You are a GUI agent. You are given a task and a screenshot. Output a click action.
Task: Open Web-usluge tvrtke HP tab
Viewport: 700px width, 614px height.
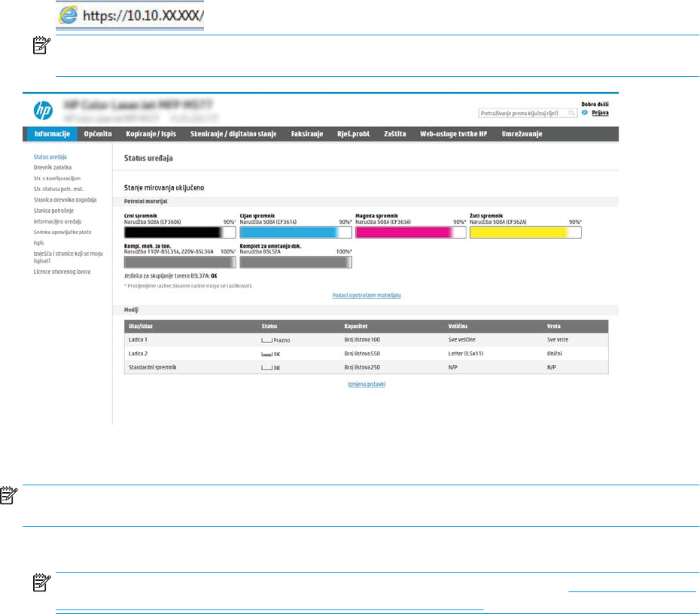click(453, 134)
